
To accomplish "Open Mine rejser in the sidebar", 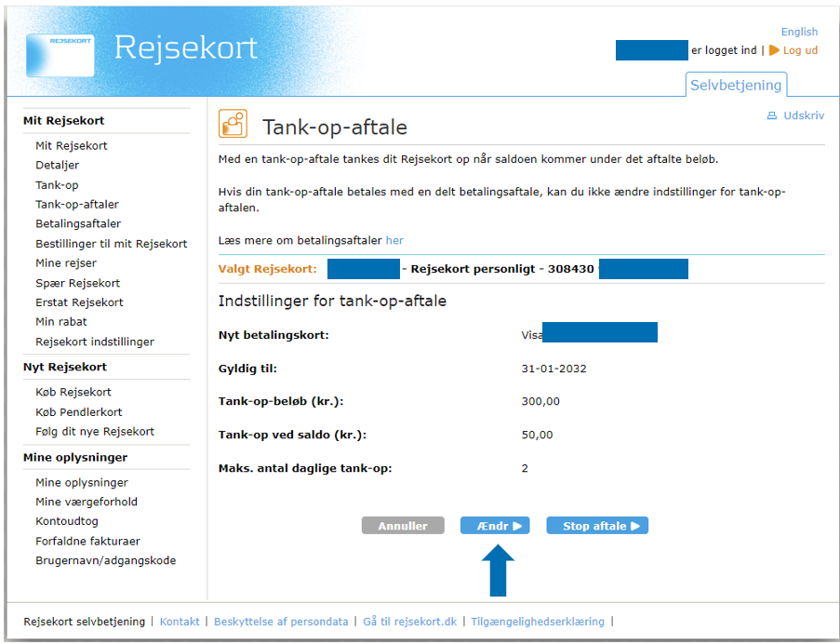I will pos(66,263).
